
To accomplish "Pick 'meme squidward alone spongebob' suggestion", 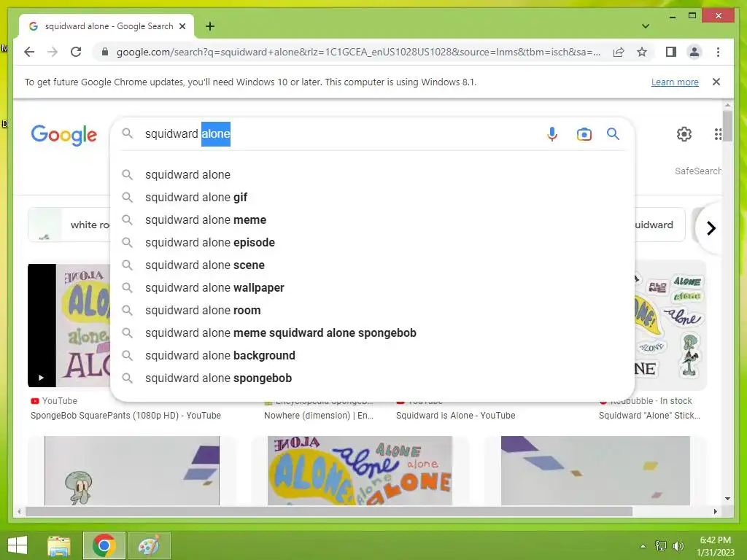I will [373, 332].
